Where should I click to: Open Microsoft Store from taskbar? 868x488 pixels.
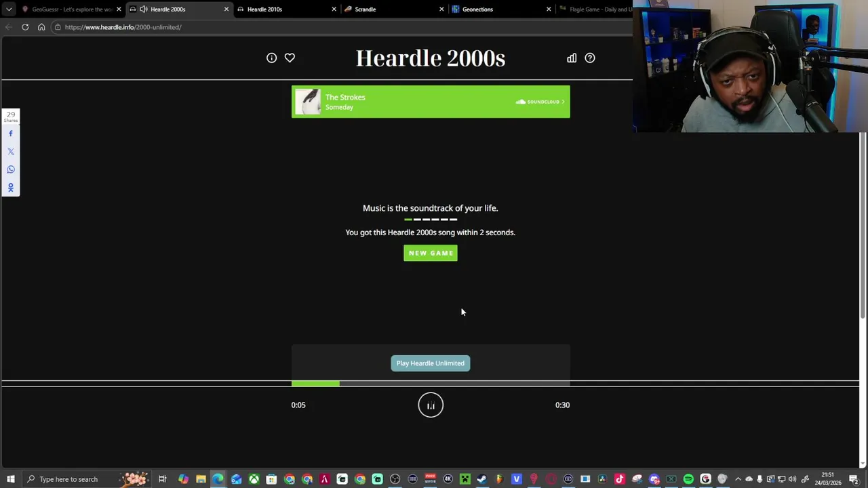pyautogui.click(x=271, y=479)
